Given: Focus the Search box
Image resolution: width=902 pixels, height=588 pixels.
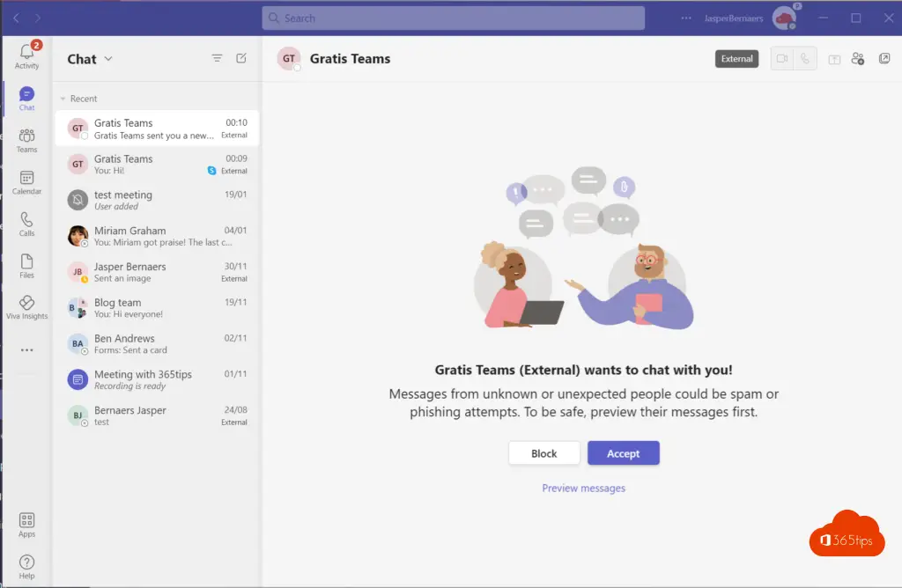Looking at the screenshot, I should 454,18.
